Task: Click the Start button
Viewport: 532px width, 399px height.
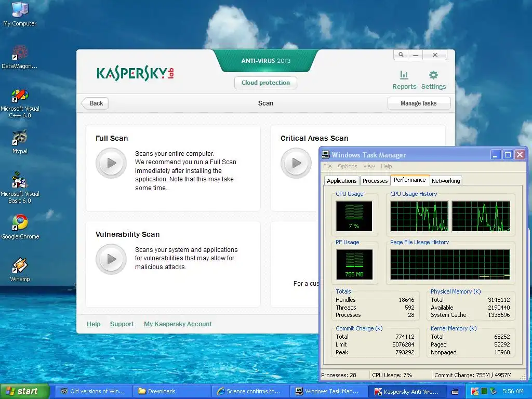Action: (x=24, y=391)
